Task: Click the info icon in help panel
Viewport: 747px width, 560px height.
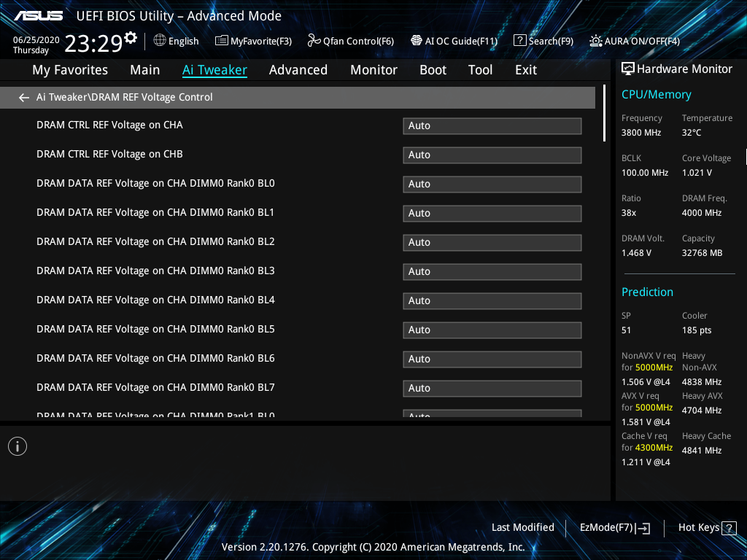Action: click(18, 446)
